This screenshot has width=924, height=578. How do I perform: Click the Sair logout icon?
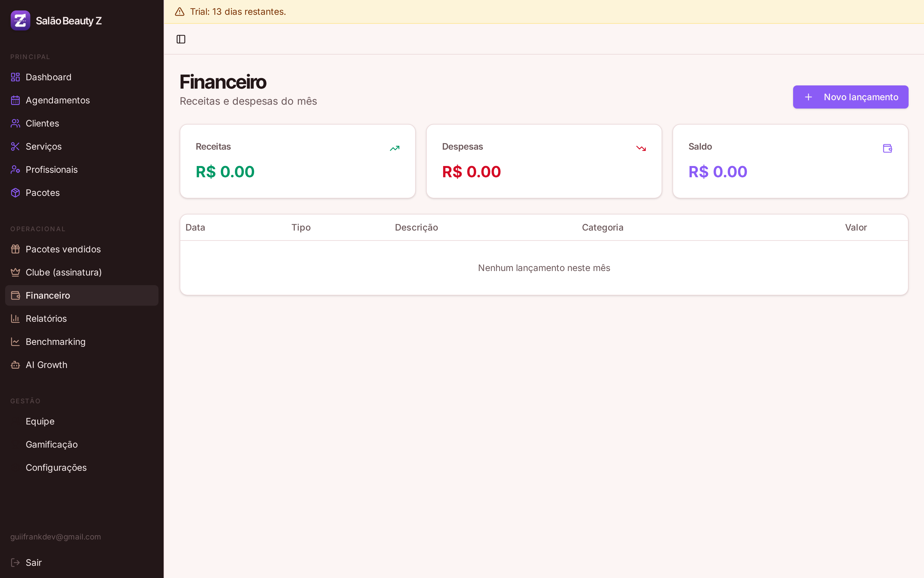point(15,562)
